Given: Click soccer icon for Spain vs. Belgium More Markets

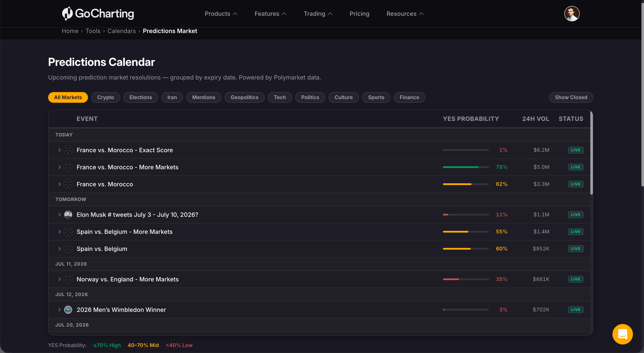Looking at the screenshot, I should coord(68,232).
